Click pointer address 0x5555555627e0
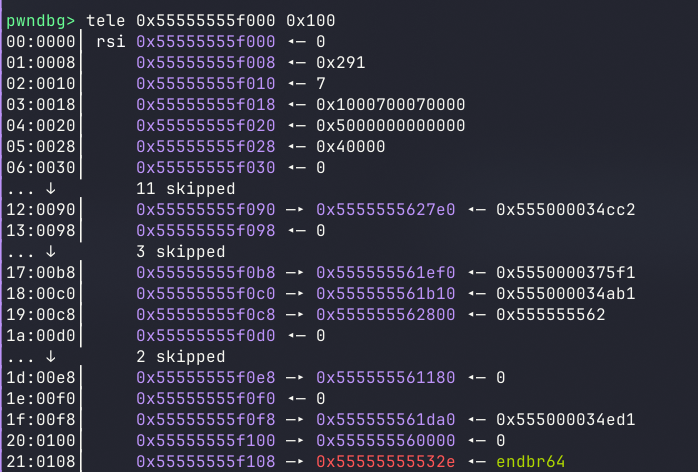Viewport: 698px width, 472px height. [x=385, y=209]
